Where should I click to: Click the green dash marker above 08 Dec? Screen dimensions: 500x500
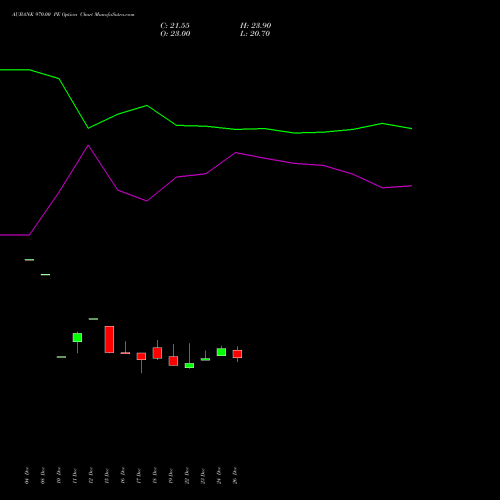[x=45, y=275]
